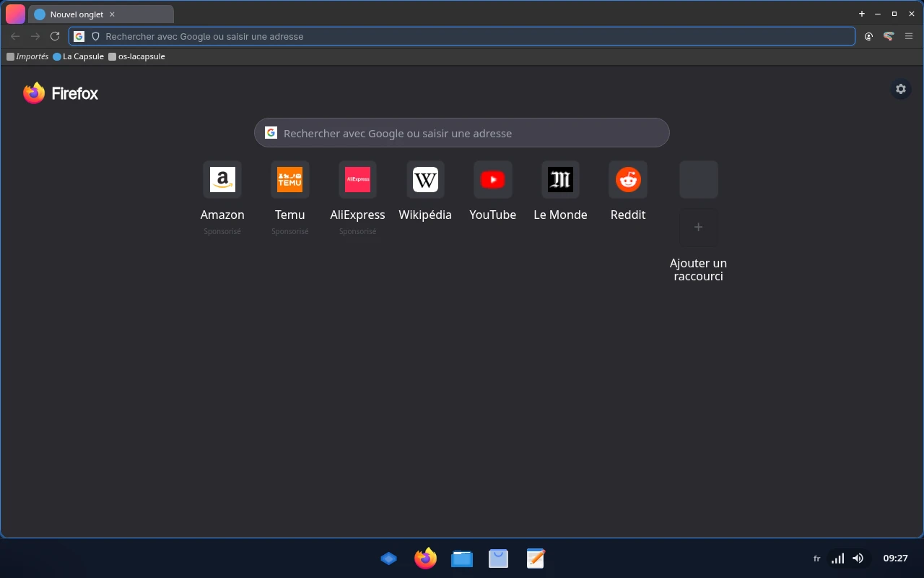Open the text editor notepad icon
This screenshot has height=578, width=924.
536,558
